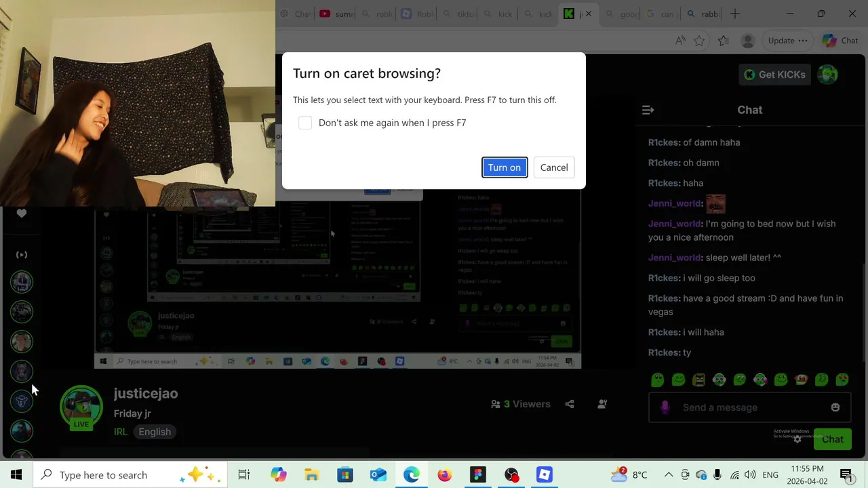This screenshot has height=488, width=868.
Task: Open File Explorer from the taskbar
Action: coord(311,475)
